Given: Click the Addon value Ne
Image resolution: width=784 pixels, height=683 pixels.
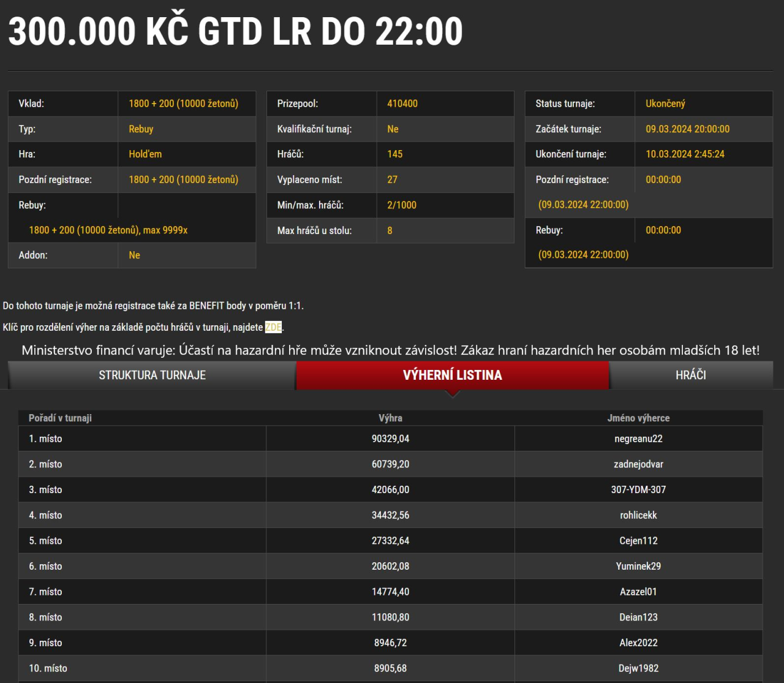Looking at the screenshot, I should [135, 255].
